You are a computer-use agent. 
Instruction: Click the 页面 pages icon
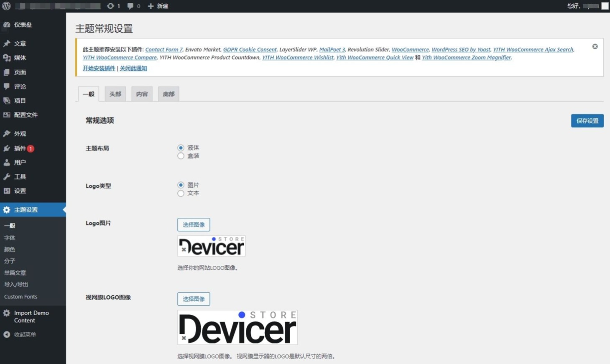[7, 72]
